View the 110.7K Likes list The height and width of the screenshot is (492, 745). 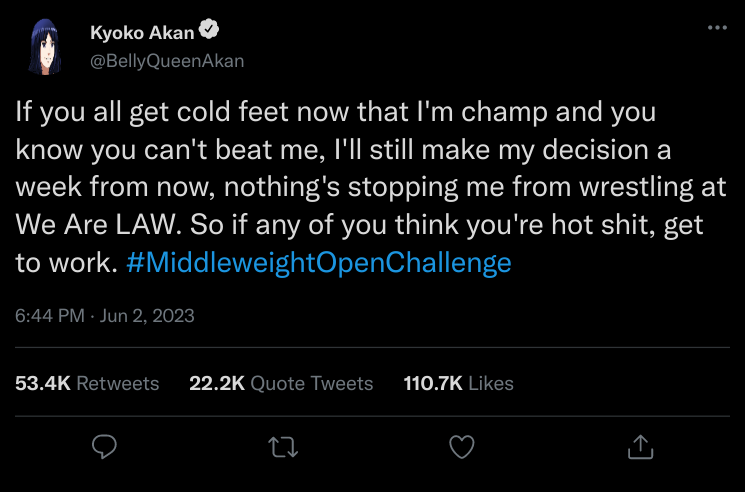(x=458, y=383)
